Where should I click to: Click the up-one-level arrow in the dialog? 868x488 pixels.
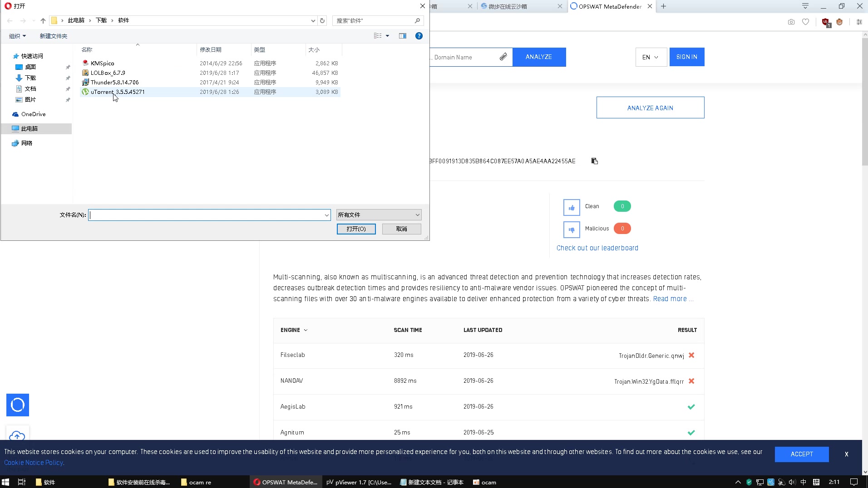43,20
